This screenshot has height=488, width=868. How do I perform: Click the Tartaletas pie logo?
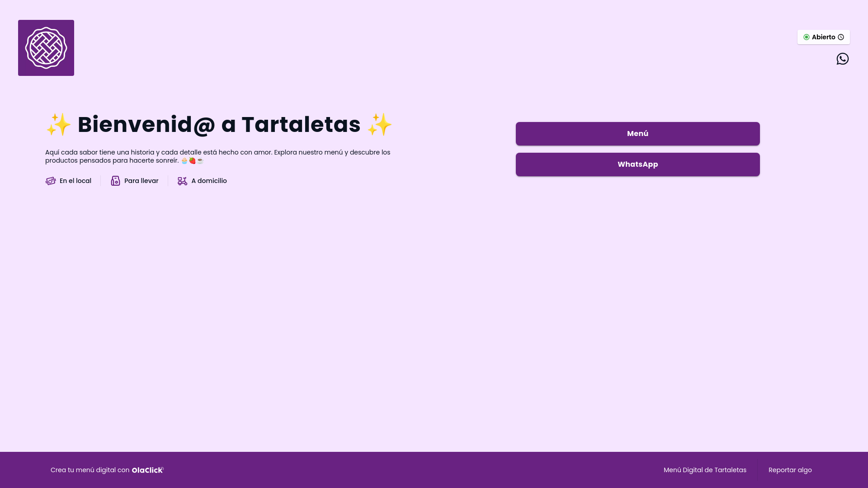pos(46,48)
